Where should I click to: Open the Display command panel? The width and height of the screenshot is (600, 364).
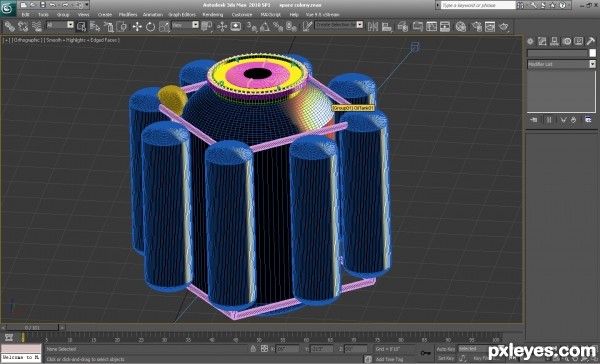click(x=579, y=41)
